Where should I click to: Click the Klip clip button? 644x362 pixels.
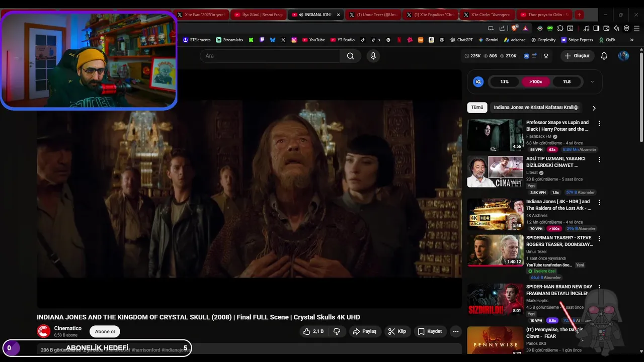pos(398,331)
